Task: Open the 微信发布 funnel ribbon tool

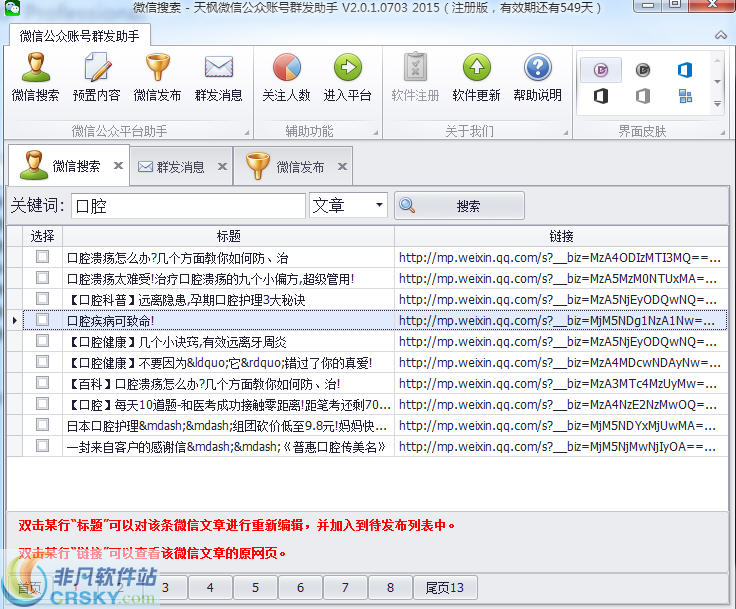Action: click(x=157, y=77)
